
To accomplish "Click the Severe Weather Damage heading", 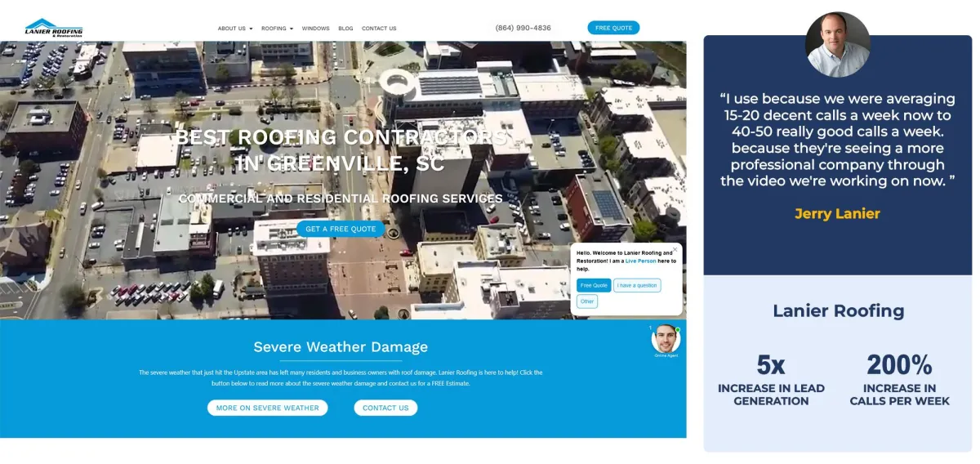I will click(x=341, y=346).
